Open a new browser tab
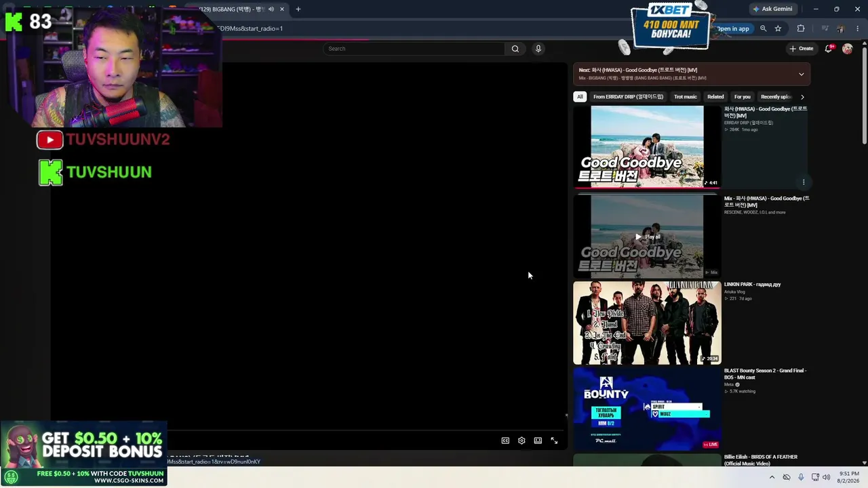The height and width of the screenshot is (488, 868). 298,9
